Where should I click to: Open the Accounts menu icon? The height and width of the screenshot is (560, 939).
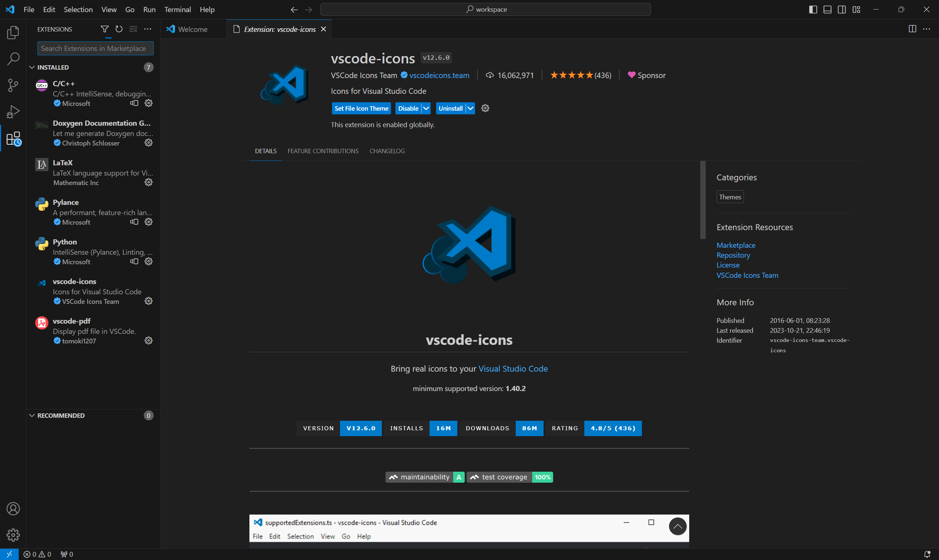tap(13, 509)
